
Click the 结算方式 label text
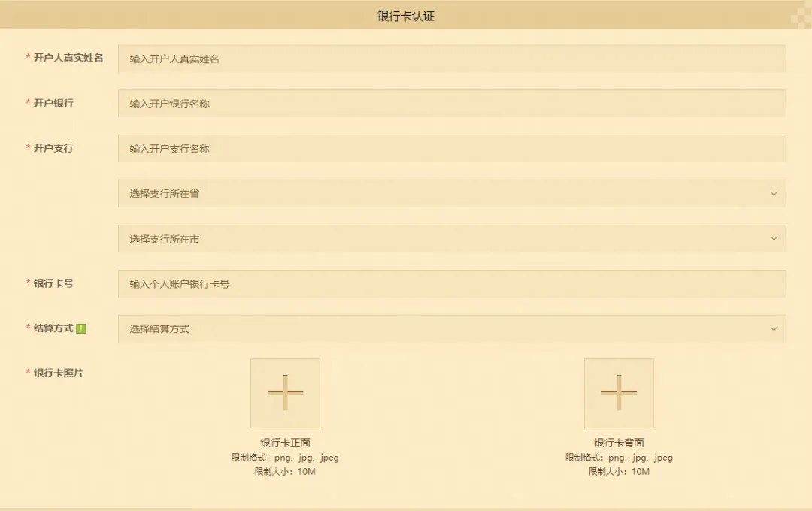tap(53, 328)
